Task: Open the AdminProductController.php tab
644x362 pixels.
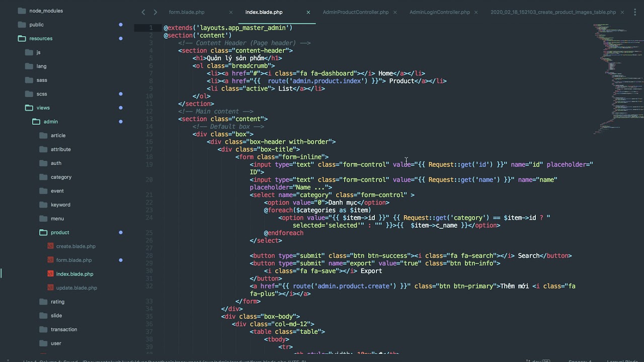Action: 356,12
